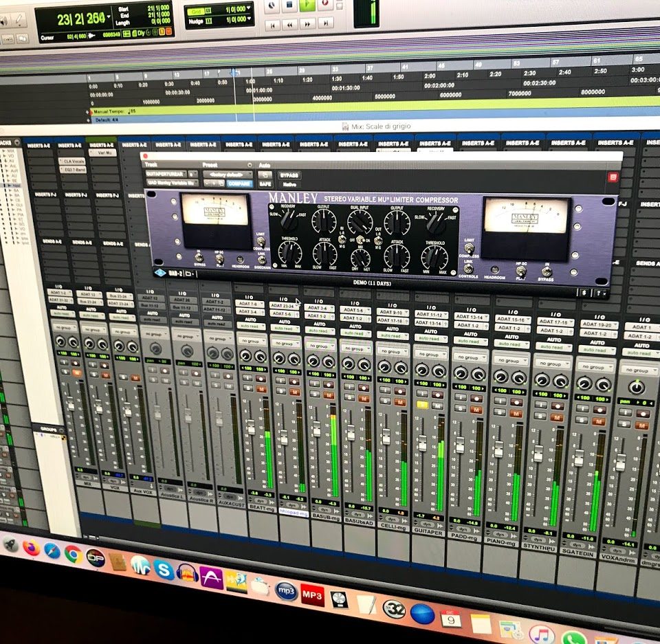This screenshot has width=660, height=644.
Task: Click the plugin SAFE button
Action: 265,184
